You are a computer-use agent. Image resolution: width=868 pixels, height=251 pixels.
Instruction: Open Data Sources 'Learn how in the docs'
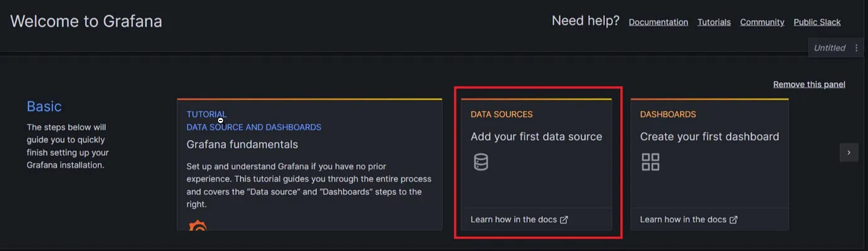click(x=513, y=220)
